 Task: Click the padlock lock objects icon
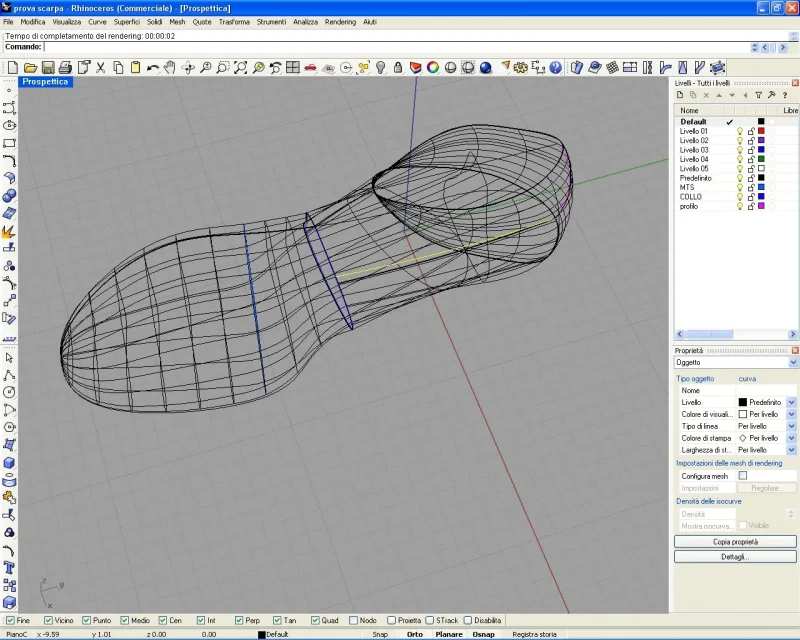coord(398,67)
